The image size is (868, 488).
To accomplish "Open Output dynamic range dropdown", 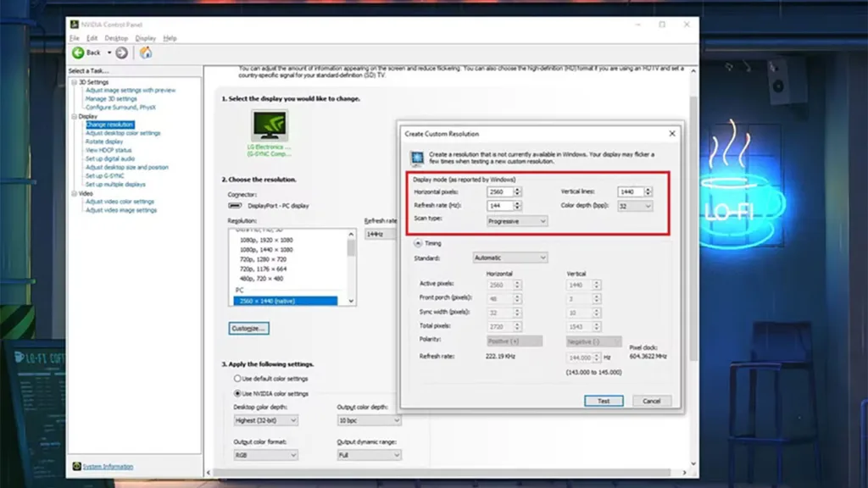I will (x=369, y=455).
